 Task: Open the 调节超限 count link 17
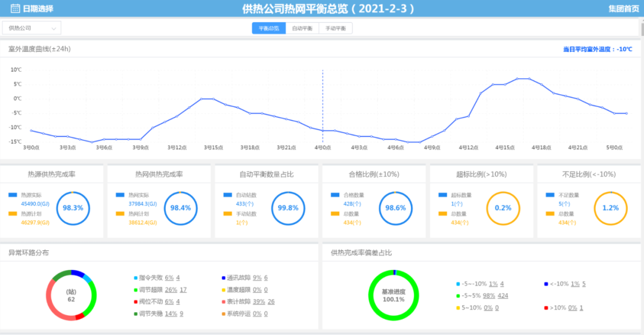183,290
